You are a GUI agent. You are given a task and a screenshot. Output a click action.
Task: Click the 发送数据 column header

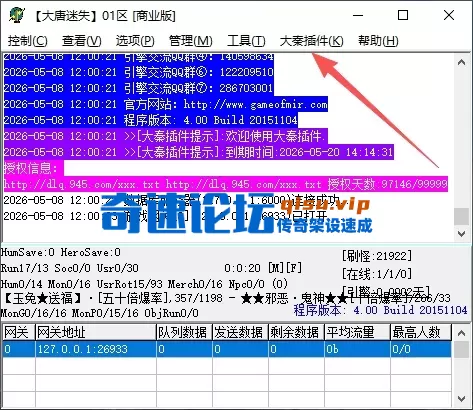[x=240, y=332]
